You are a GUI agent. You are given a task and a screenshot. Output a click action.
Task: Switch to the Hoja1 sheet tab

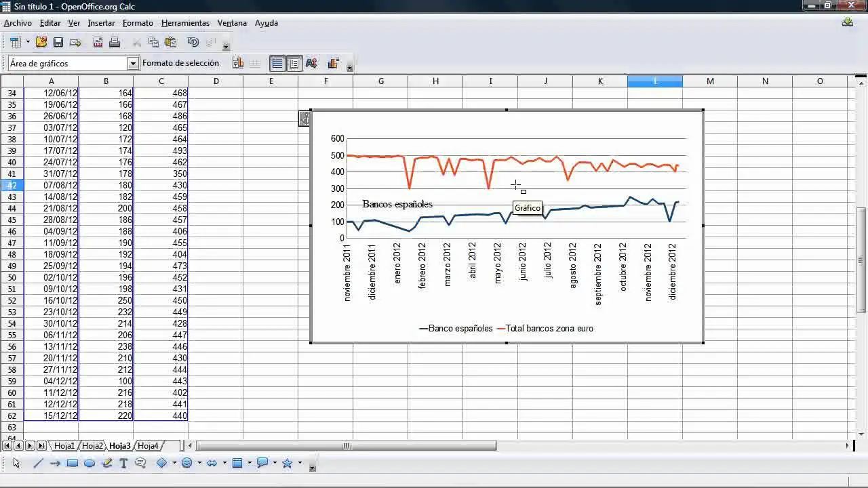coord(64,446)
